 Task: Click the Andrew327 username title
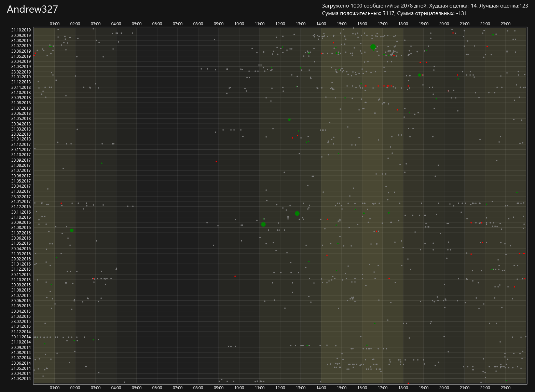[32, 9]
